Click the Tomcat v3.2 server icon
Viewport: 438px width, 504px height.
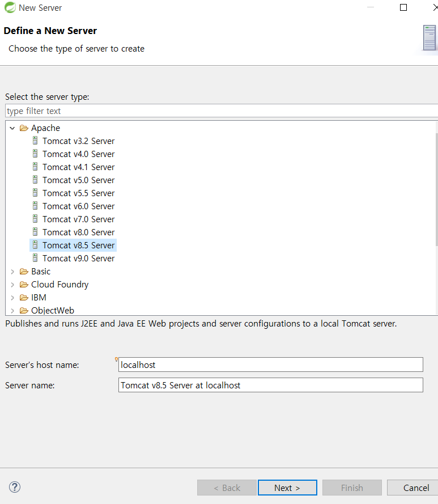point(35,141)
